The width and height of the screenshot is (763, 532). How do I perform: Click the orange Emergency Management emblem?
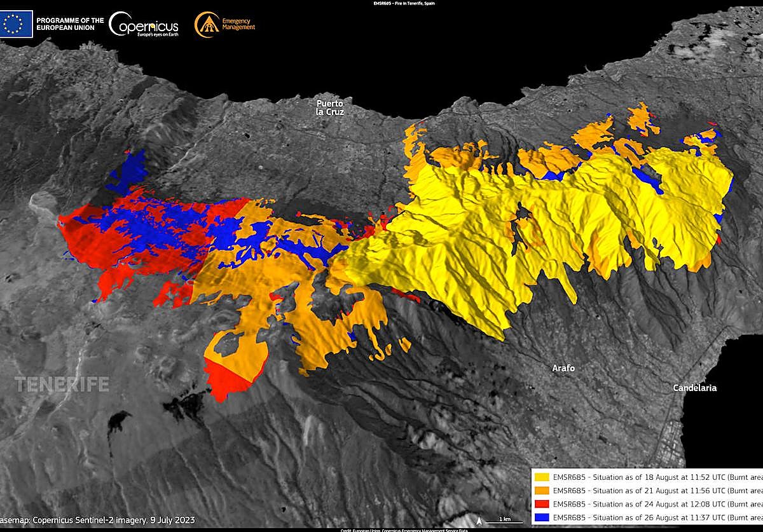205,24
